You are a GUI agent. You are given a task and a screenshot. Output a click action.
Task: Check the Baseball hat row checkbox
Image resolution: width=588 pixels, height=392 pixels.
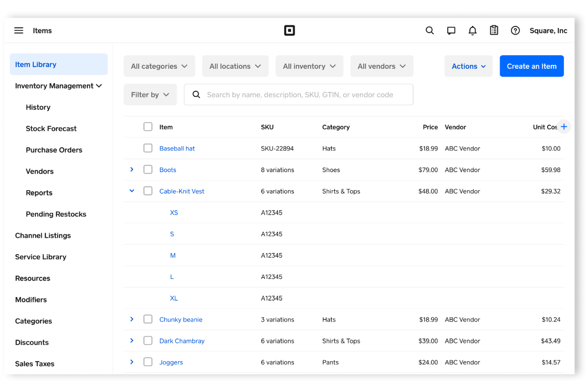tap(148, 148)
